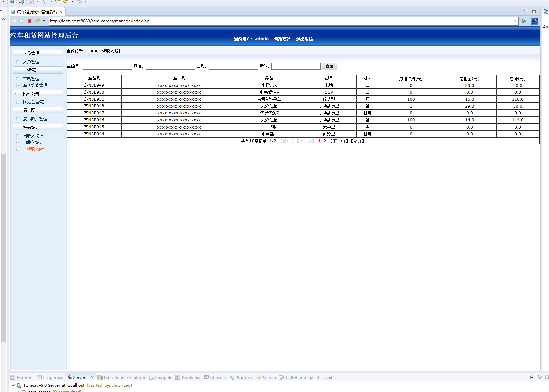This screenshot has height=392, width=549.
Task: Collapse the 车辆管理 menu header
Action: pyautogui.click(x=38, y=70)
